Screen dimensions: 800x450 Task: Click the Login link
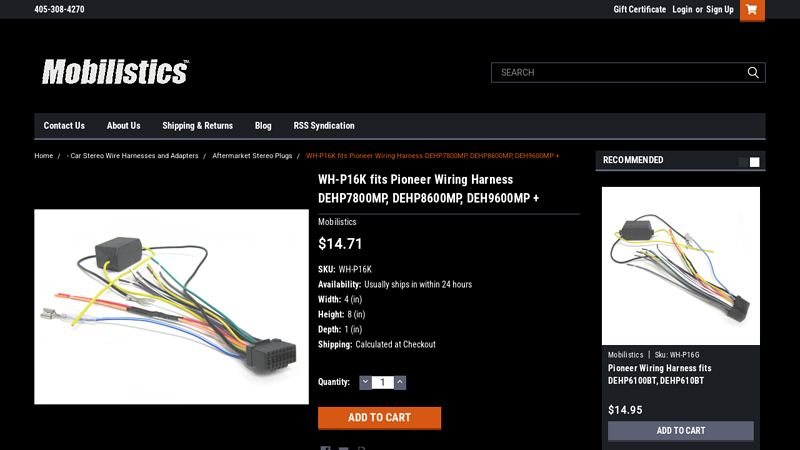682,9
